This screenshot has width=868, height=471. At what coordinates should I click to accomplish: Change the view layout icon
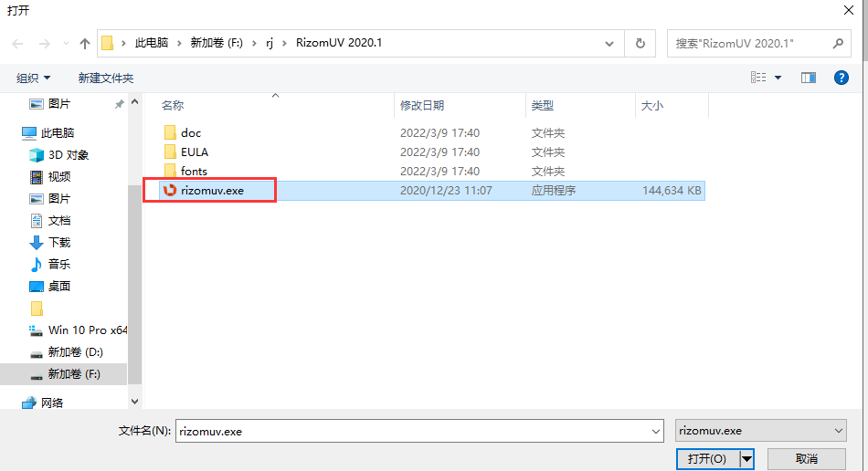pos(758,78)
